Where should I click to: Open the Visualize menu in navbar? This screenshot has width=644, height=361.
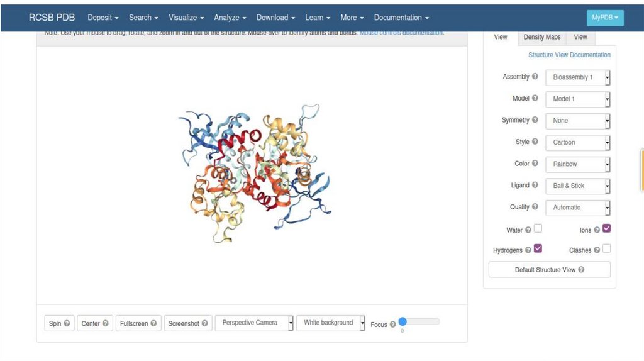click(x=186, y=18)
